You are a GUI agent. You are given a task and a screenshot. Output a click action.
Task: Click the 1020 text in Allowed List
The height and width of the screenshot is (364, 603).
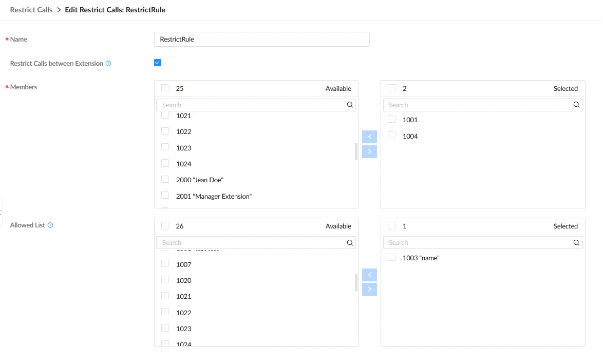[x=183, y=281]
